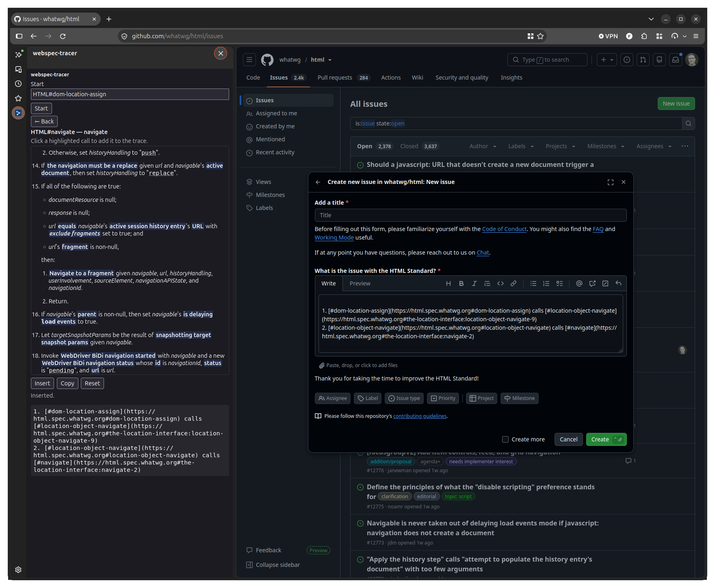Expand the Assignees filter dropdown
The image size is (715, 588).
(x=654, y=146)
